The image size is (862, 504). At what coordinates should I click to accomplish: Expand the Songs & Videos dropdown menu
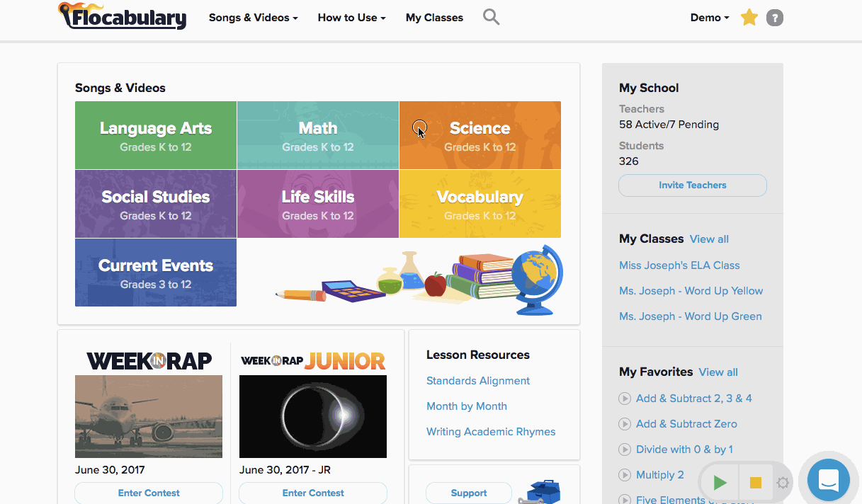point(253,18)
